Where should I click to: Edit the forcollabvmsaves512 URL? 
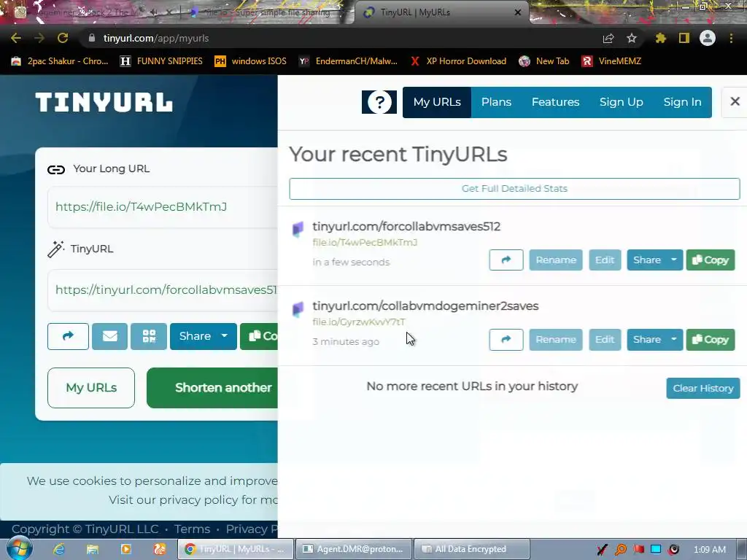coord(605,260)
